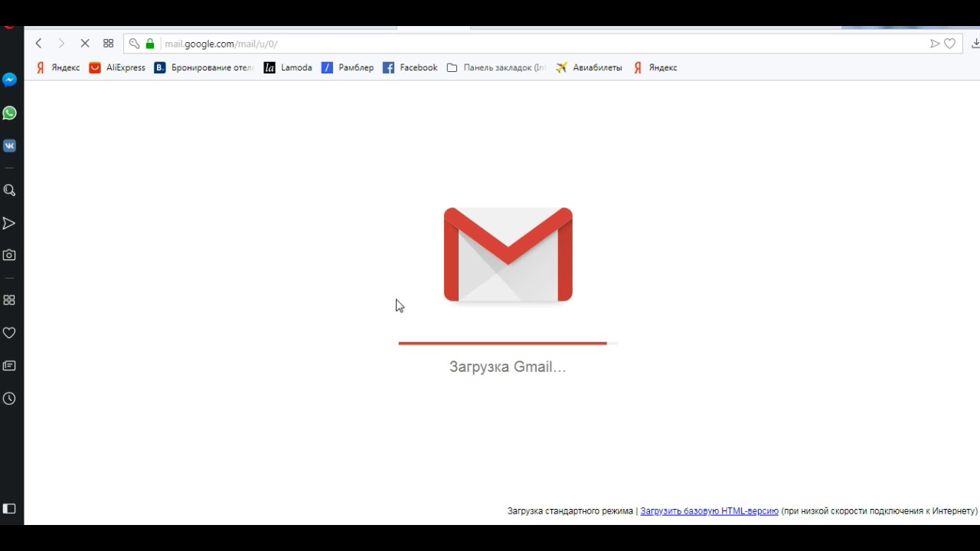Click the Загрузка Gmail... text
Image resolution: width=980 pixels, height=551 pixels.
[x=508, y=367]
